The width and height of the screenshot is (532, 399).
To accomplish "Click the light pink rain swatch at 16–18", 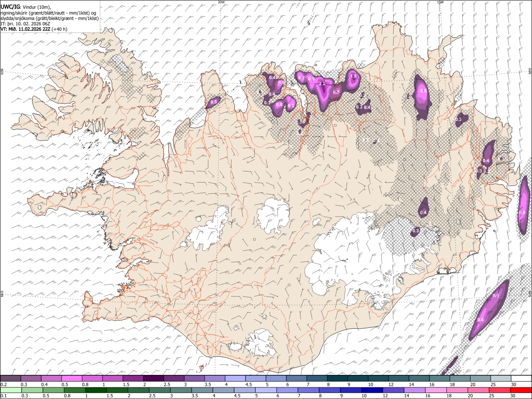I will [435, 390].
